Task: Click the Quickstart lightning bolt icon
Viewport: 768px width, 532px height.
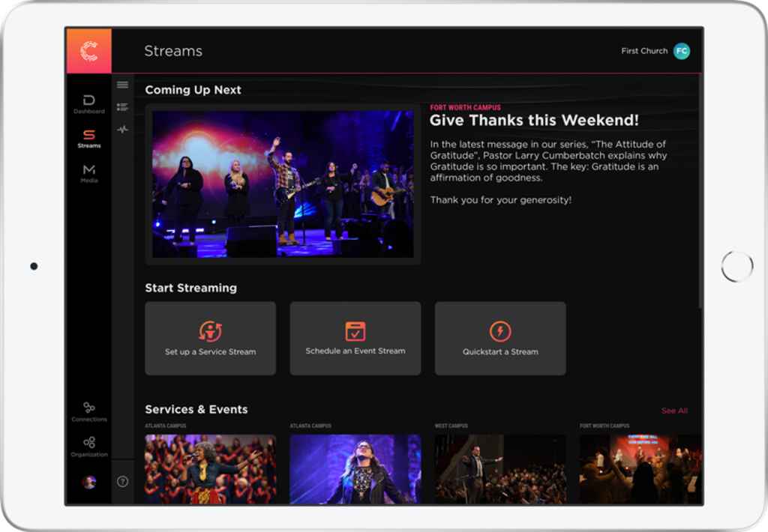Action: [x=500, y=331]
